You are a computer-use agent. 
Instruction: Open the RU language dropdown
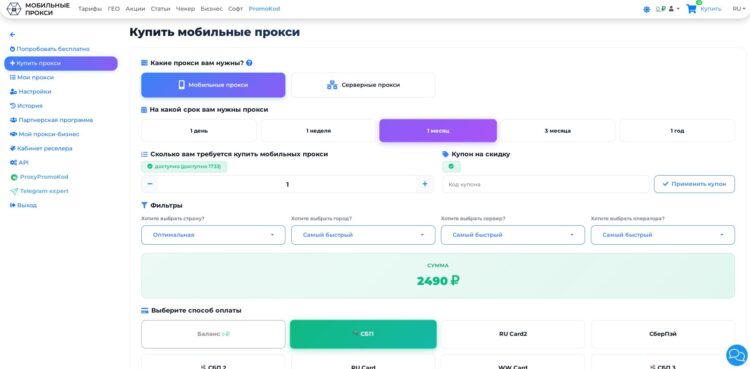point(739,9)
